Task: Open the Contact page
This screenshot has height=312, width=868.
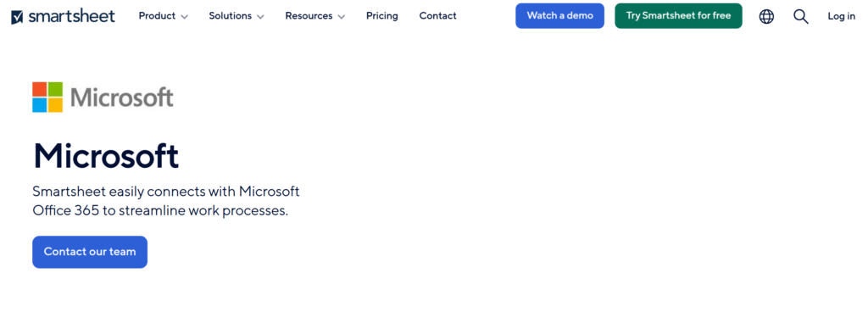Action: 438,16
